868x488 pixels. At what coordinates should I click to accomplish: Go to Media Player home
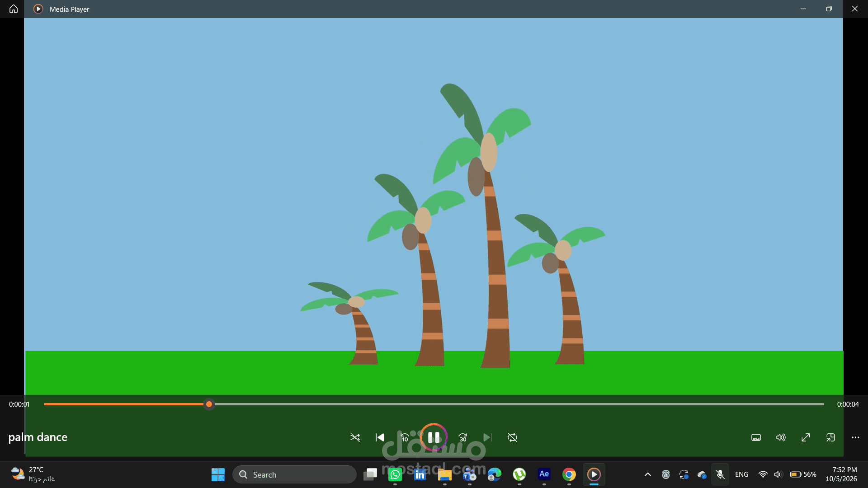[x=14, y=9]
